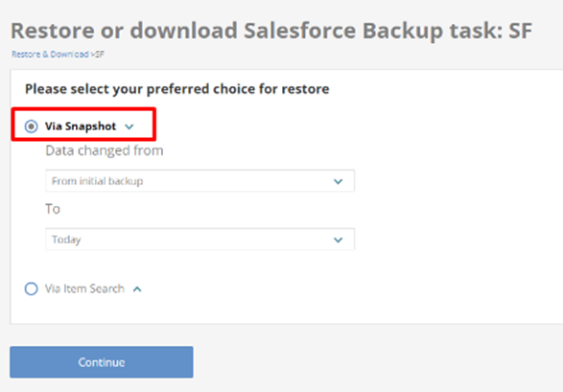Expand the Via Item Search chevron
The image size is (563, 392).
(x=137, y=289)
